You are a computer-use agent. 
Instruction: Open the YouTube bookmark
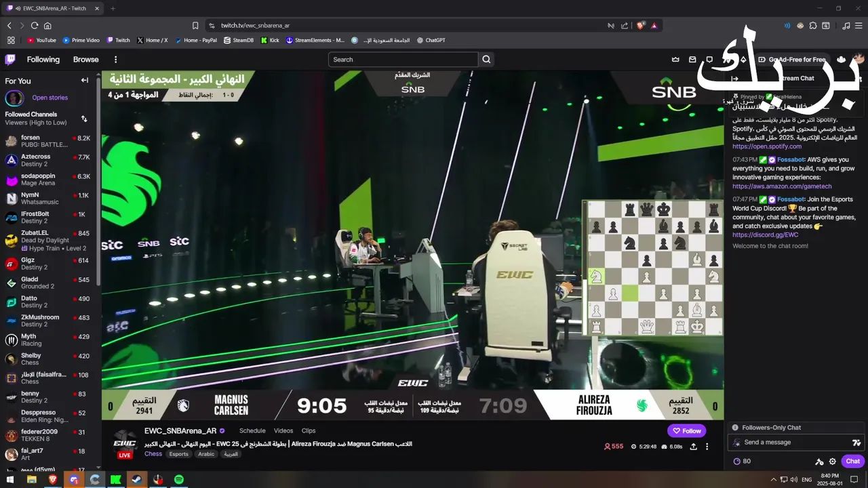click(x=41, y=40)
